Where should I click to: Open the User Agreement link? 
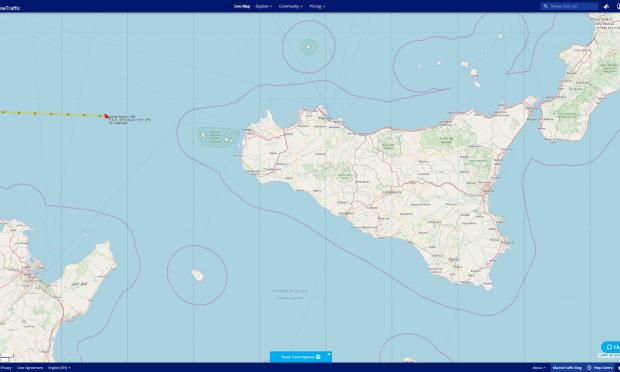coord(30,368)
